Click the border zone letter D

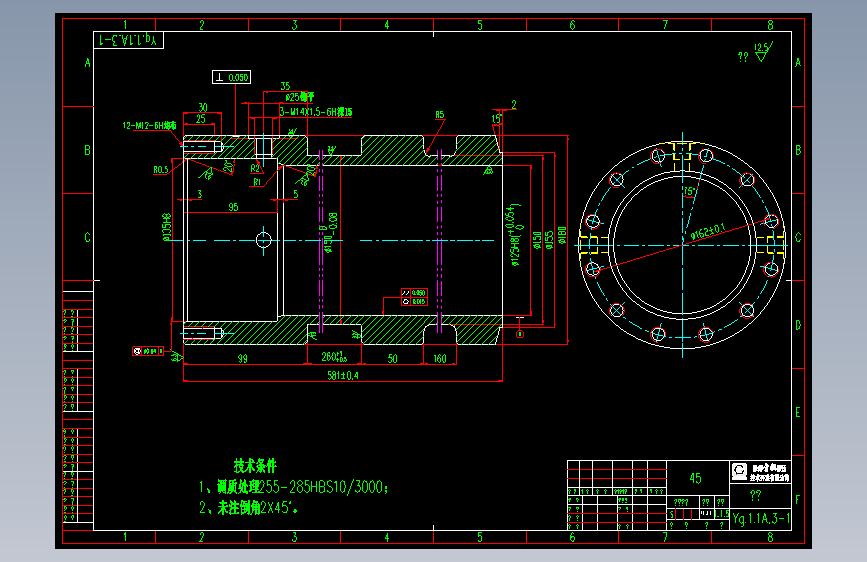[797, 325]
